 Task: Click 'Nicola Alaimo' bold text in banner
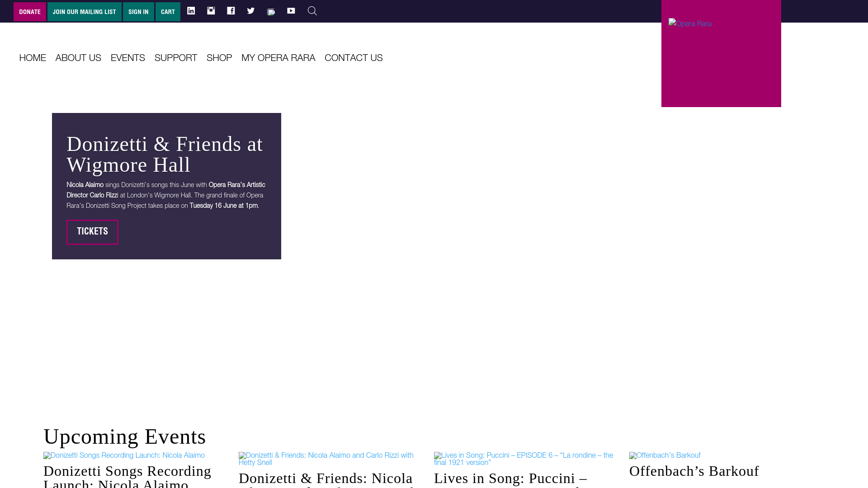(x=85, y=185)
